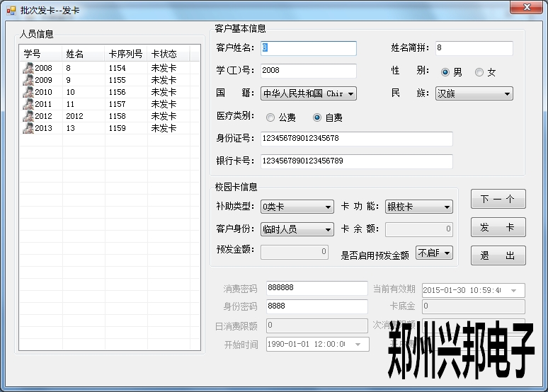Viewport: 548px width, 392px height.
Task: Click the person icon for student 2012
Action: [28, 116]
